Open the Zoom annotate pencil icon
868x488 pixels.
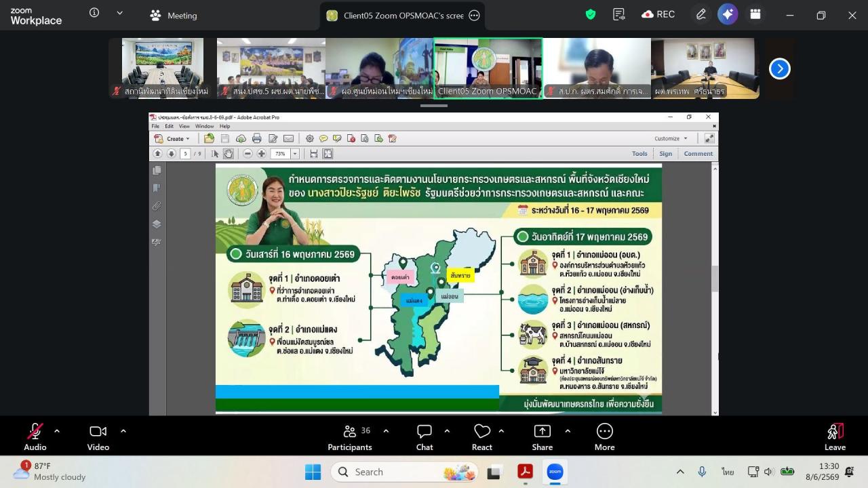coord(701,14)
